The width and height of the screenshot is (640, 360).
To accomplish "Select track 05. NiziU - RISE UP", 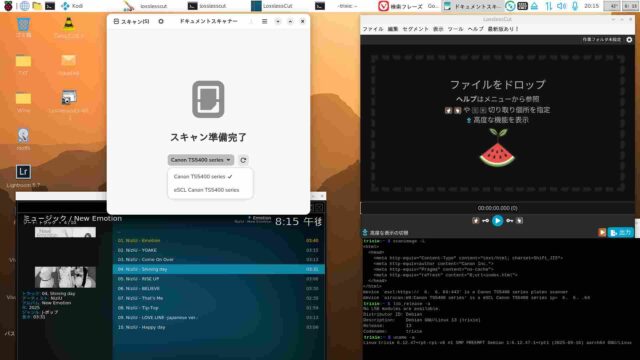I will click(219, 279).
